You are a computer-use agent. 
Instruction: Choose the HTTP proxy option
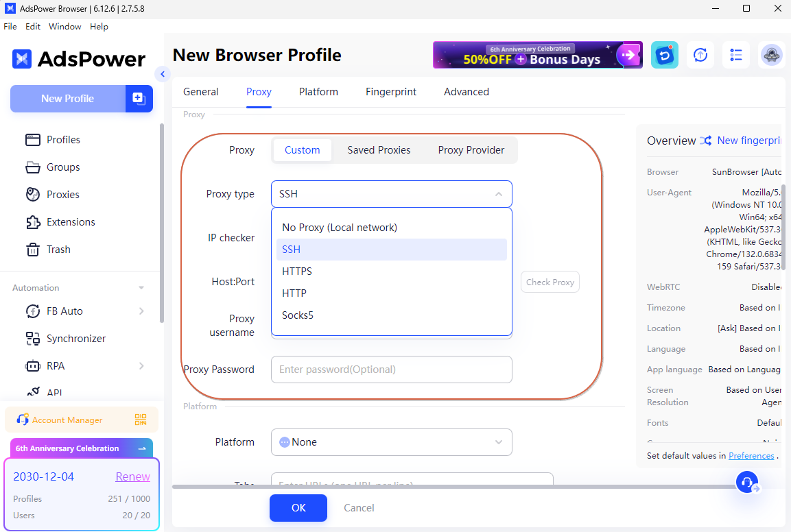(x=392, y=293)
